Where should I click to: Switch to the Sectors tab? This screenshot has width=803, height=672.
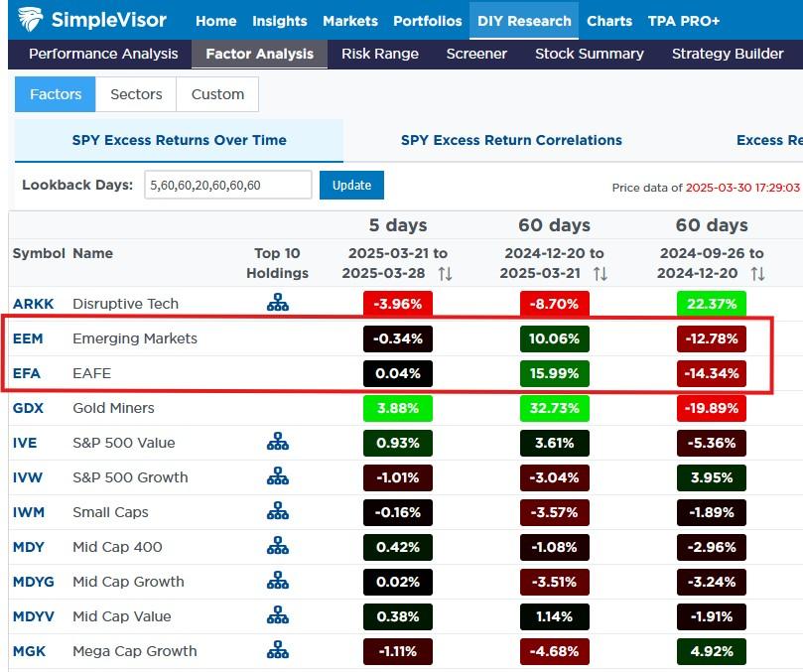click(x=135, y=94)
